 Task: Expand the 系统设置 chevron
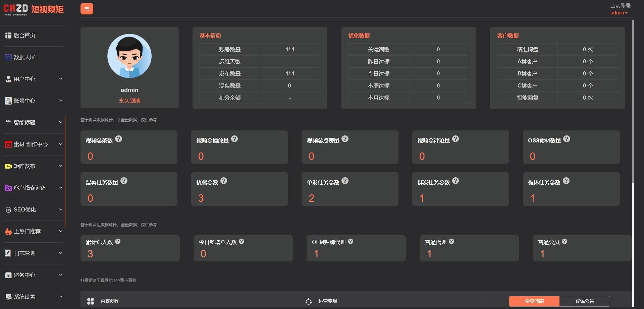(x=61, y=297)
